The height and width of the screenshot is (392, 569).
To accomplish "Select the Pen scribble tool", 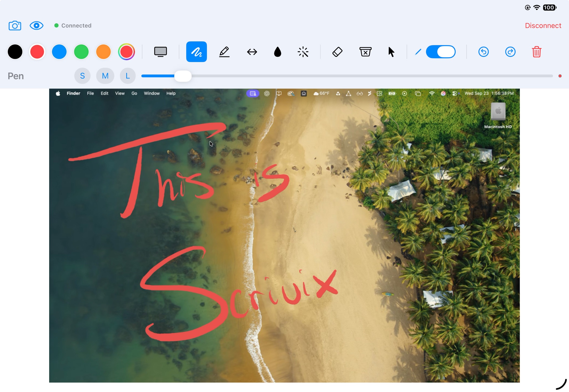I will 196,52.
